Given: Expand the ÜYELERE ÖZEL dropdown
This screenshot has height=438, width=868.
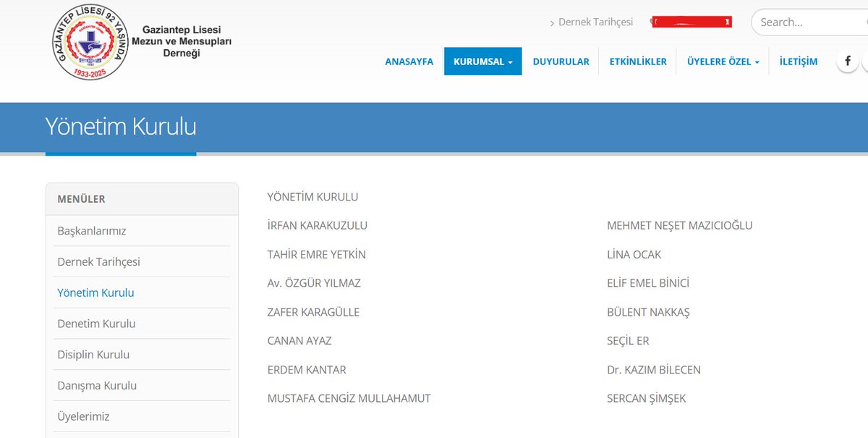Looking at the screenshot, I should (x=723, y=62).
